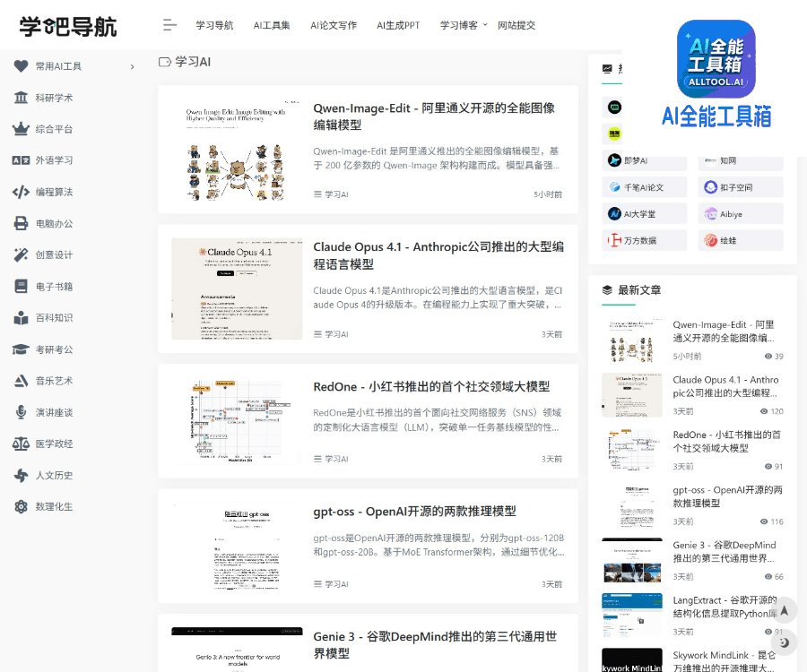Open the RedOne 小红书 article title
This screenshot has height=672, width=807.
point(431,387)
